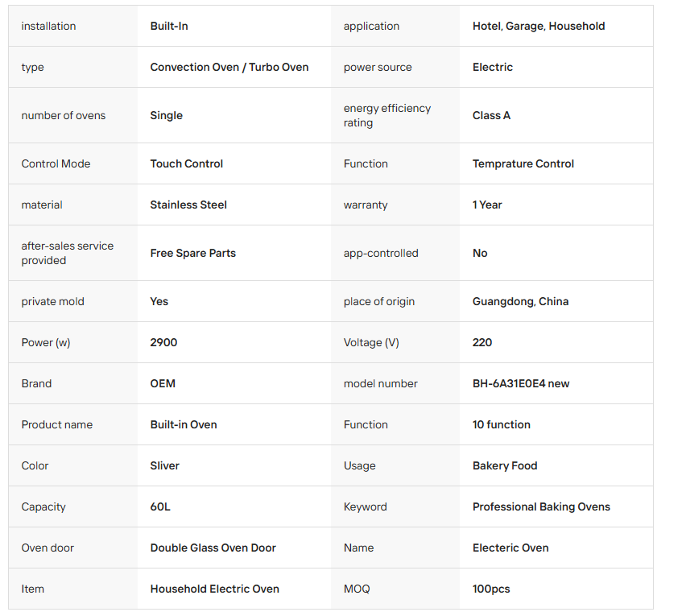The height and width of the screenshot is (616, 682).
Task: Click the 'Class A' rating value
Action: point(491,115)
